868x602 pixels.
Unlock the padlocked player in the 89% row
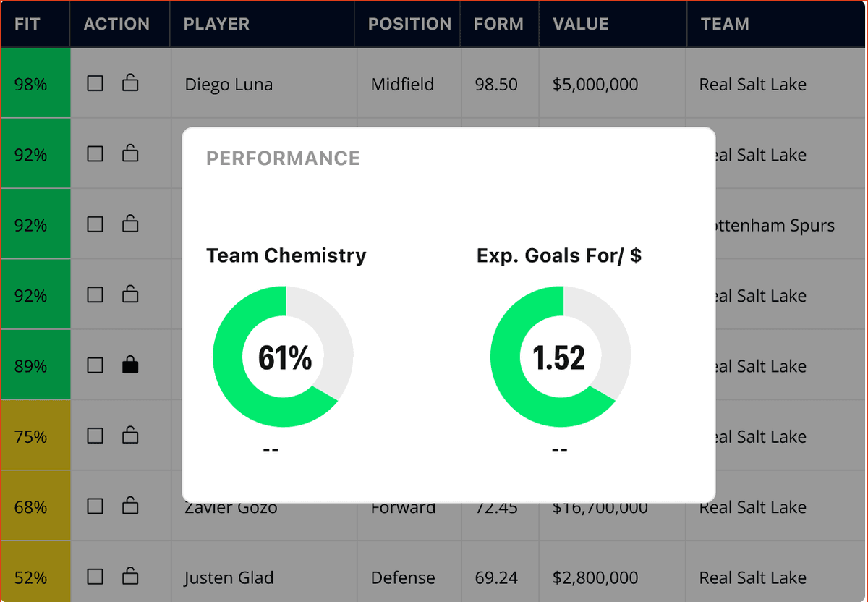pyautogui.click(x=130, y=364)
